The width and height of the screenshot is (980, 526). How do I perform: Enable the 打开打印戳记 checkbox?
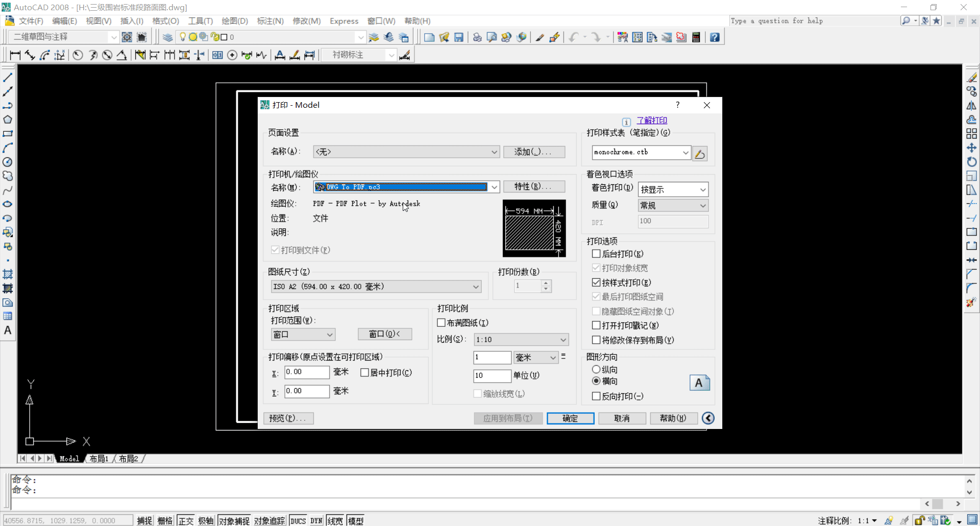596,325
